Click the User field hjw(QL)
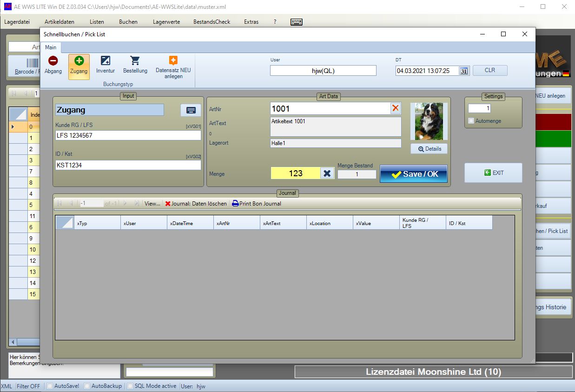 click(323, 71)
